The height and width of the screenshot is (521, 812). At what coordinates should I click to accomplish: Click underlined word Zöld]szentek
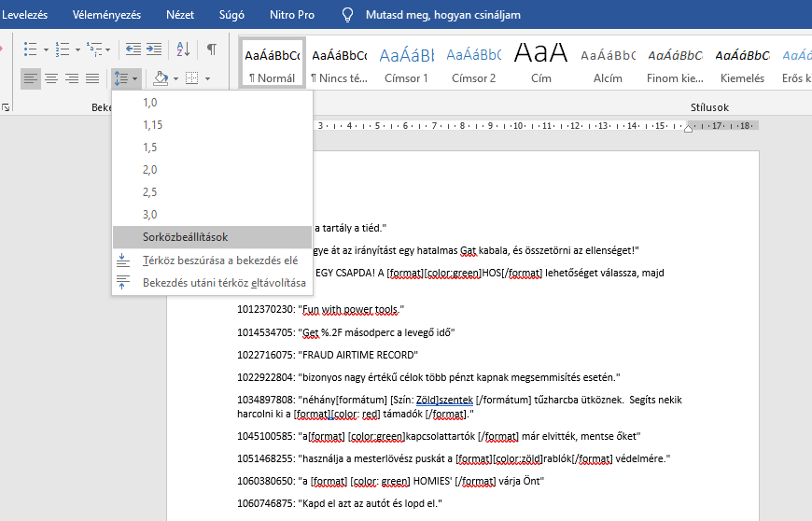coord(444,400)
